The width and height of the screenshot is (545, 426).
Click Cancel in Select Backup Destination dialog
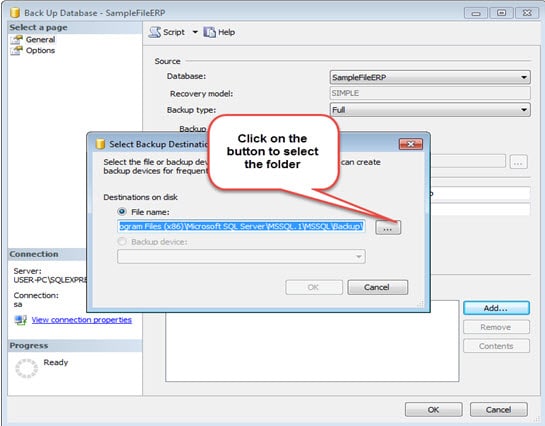pos(377,287)
